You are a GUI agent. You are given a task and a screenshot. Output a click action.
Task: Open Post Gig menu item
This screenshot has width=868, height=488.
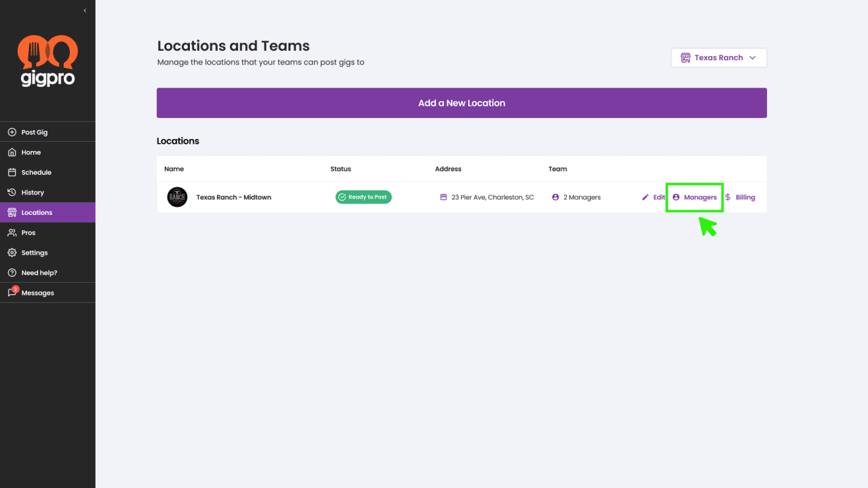(x=47, y=132)
